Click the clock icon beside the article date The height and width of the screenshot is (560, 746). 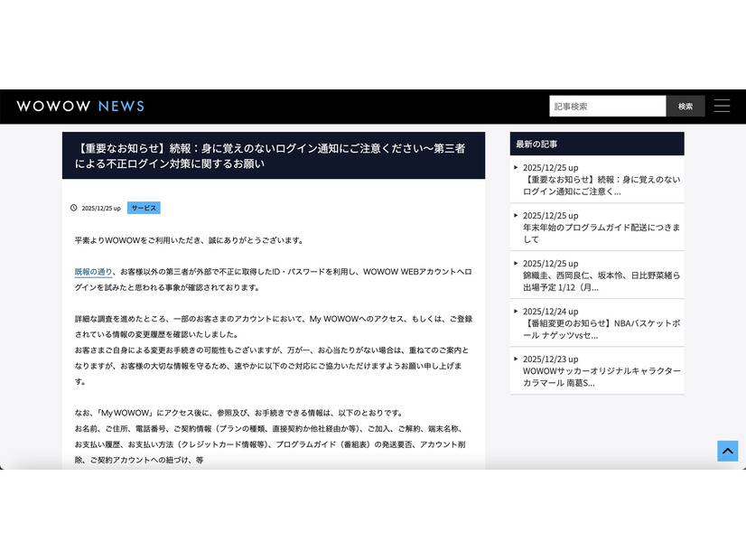(74, 208)
